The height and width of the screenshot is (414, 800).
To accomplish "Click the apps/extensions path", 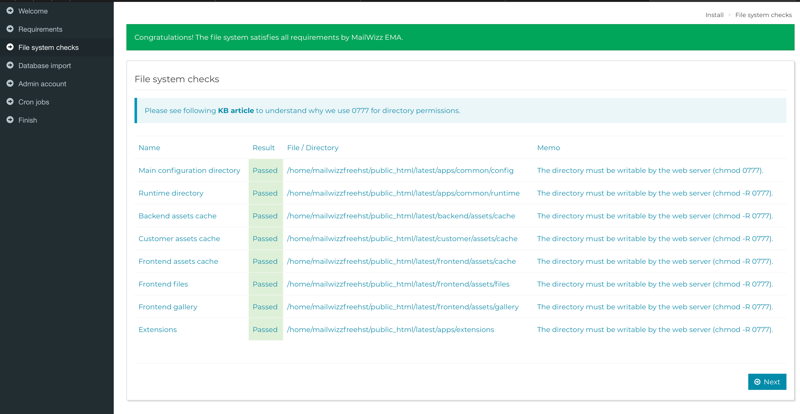I will (390, 329).
